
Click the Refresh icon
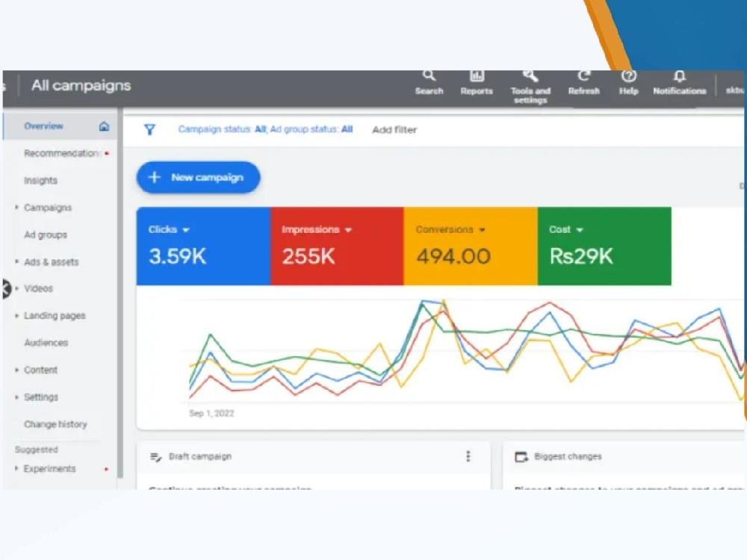coord(583,76)
